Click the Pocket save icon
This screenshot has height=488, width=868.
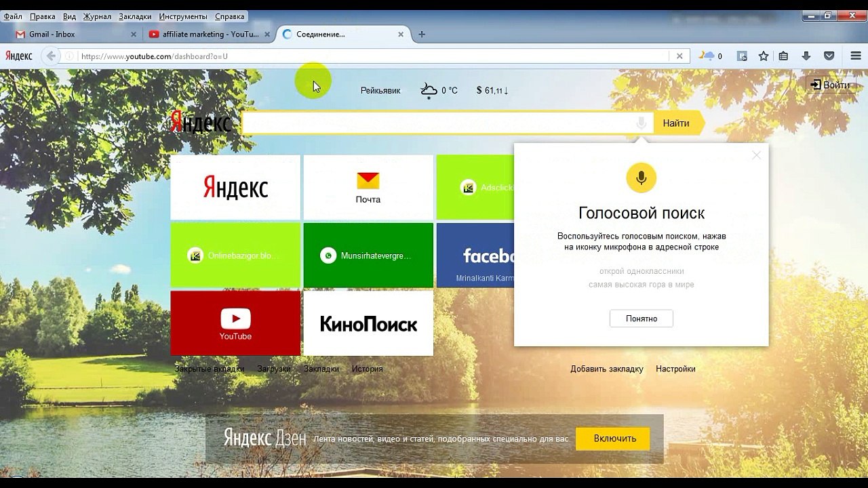pos(829,56)
